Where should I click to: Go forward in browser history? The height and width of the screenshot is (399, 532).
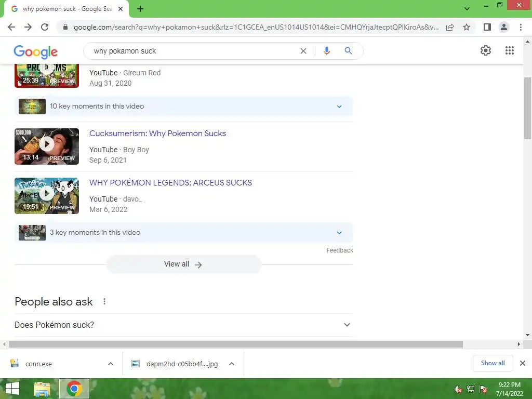coord(28,27)
